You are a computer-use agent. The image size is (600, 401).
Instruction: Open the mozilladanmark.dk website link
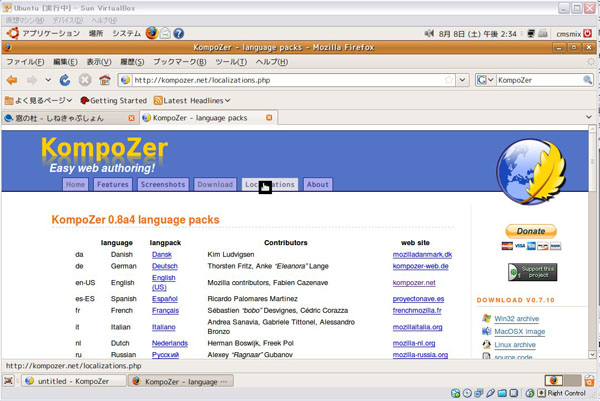click(x=422, y=254)
